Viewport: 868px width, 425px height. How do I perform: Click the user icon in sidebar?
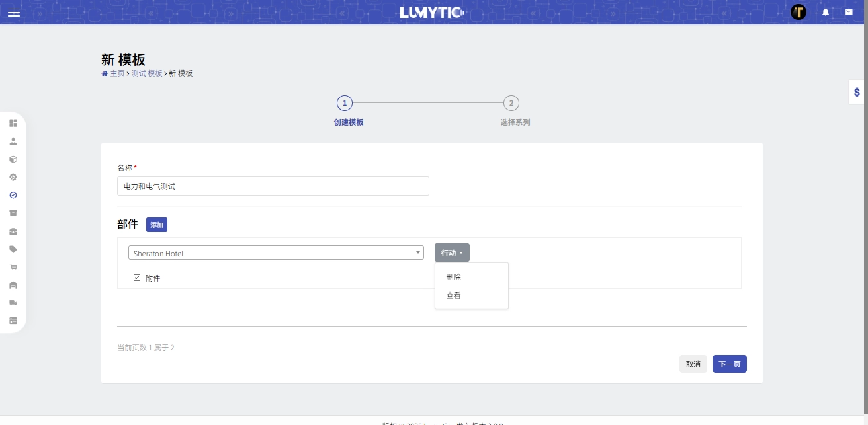click(x=13, y=141)
